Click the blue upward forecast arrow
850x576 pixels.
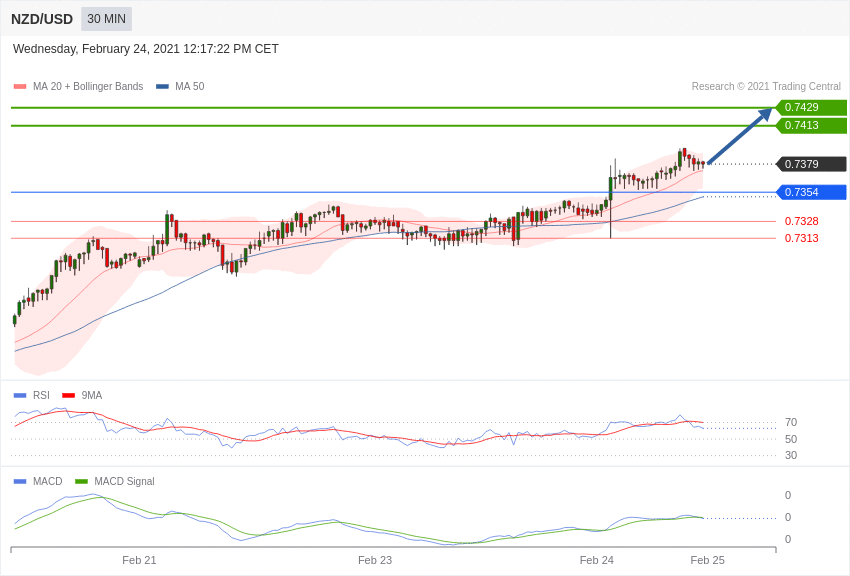[x=739, y=135]
